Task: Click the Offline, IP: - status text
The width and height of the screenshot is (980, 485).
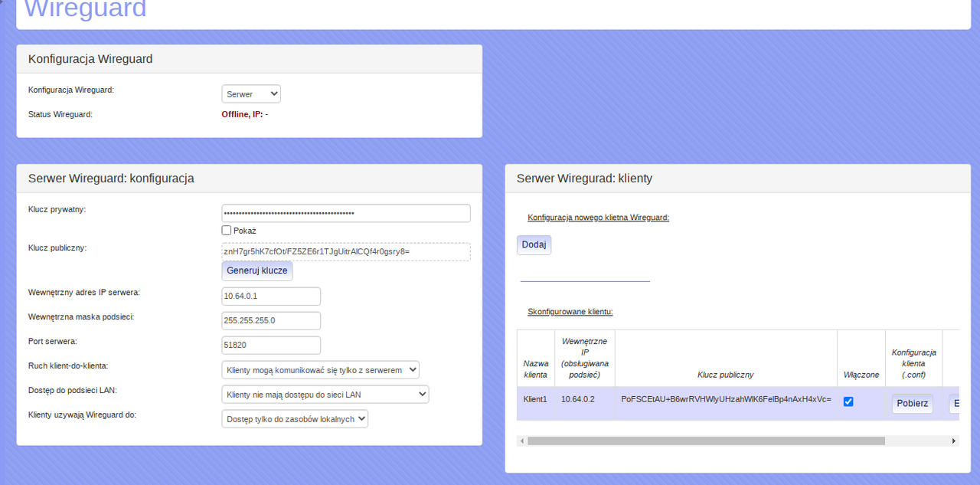Action: (245, 114)
